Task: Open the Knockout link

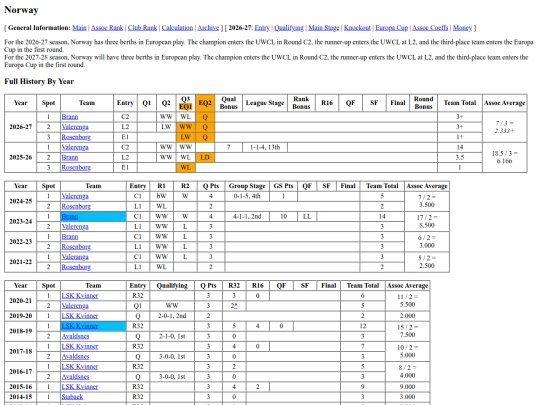Action: tap(357, 28)
